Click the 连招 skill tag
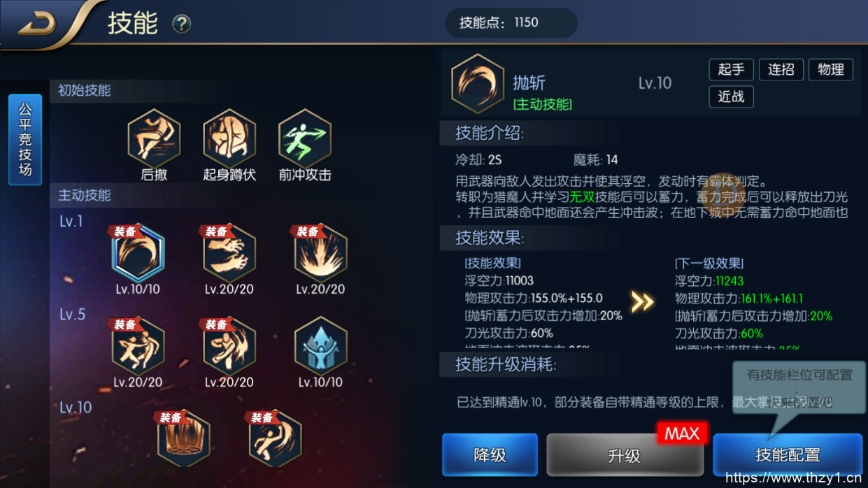Viewport: 868px width, 488px height. point(781,70)
